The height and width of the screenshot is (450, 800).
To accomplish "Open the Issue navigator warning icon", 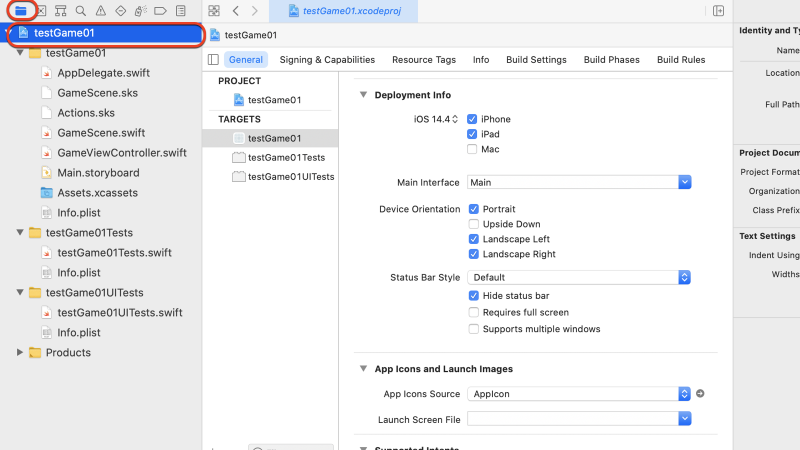I will point(101,11).
